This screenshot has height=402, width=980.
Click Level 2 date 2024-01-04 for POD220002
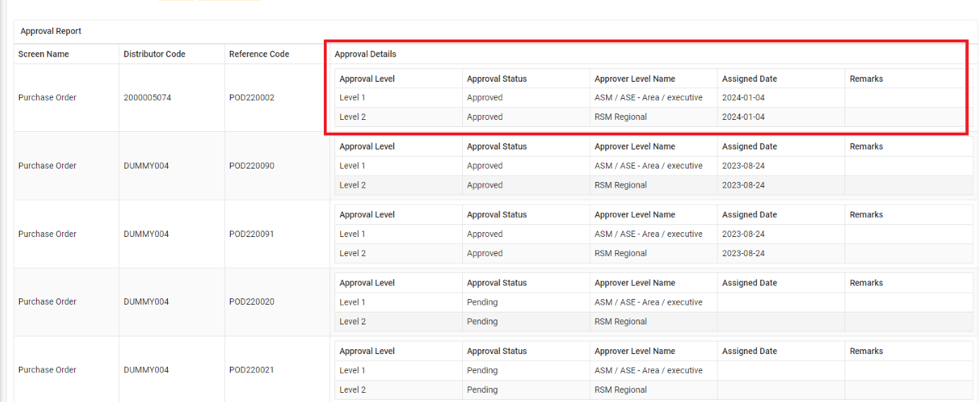744,117
